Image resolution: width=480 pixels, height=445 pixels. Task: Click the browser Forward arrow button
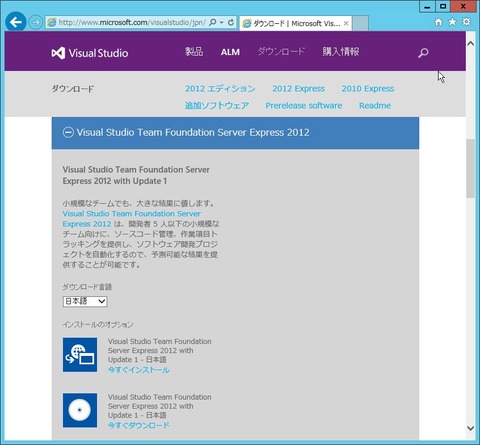point(35,22)
